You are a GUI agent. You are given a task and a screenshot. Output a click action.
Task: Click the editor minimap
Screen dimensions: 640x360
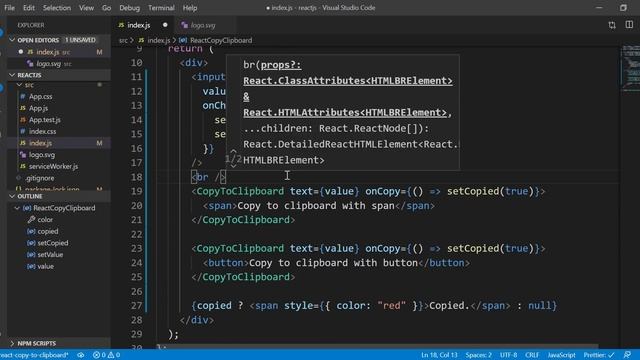tap(630, 69)
